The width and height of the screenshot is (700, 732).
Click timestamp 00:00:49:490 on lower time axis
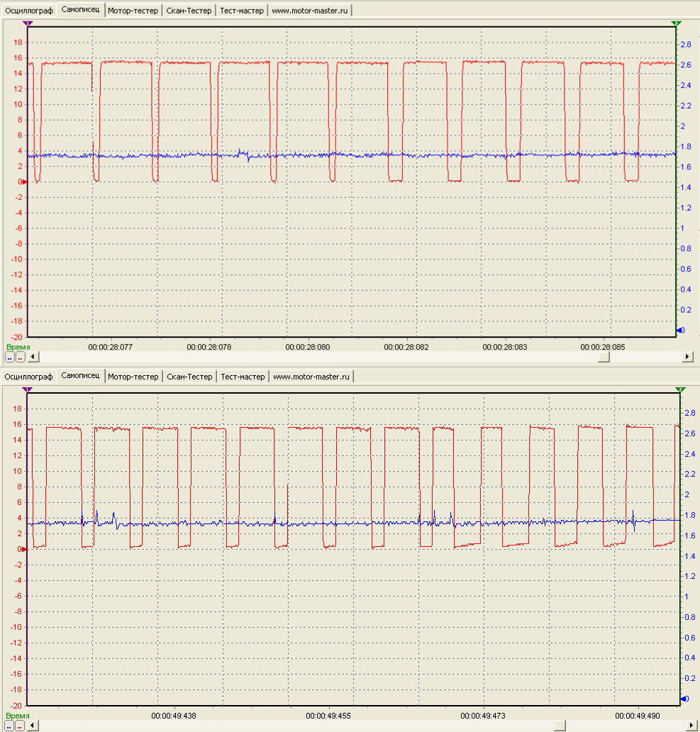tap(638, 716)
